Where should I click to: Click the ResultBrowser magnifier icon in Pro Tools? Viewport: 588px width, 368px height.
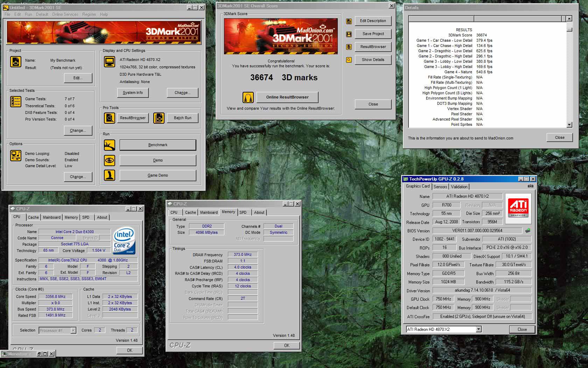110,118
